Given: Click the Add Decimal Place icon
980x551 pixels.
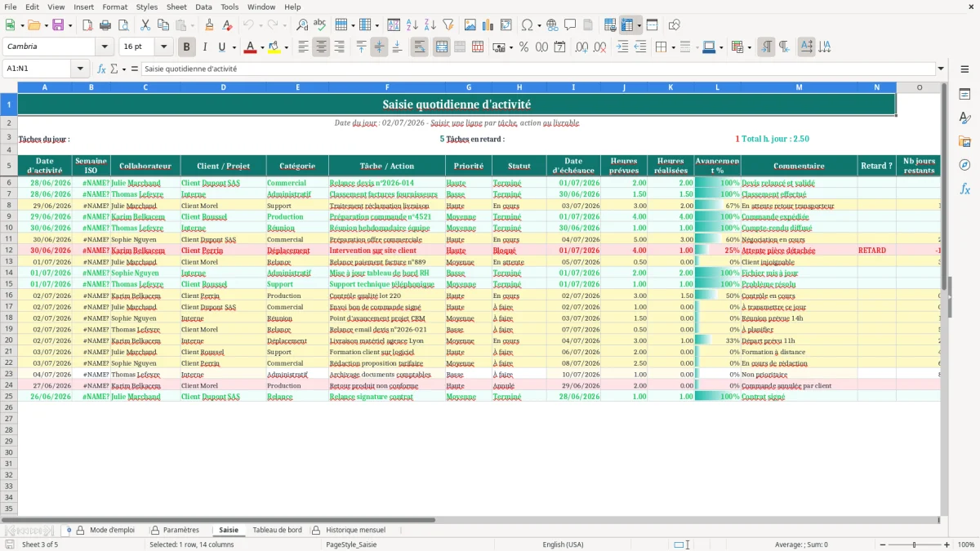Looking at the screenshot, I should click(581, 47).
